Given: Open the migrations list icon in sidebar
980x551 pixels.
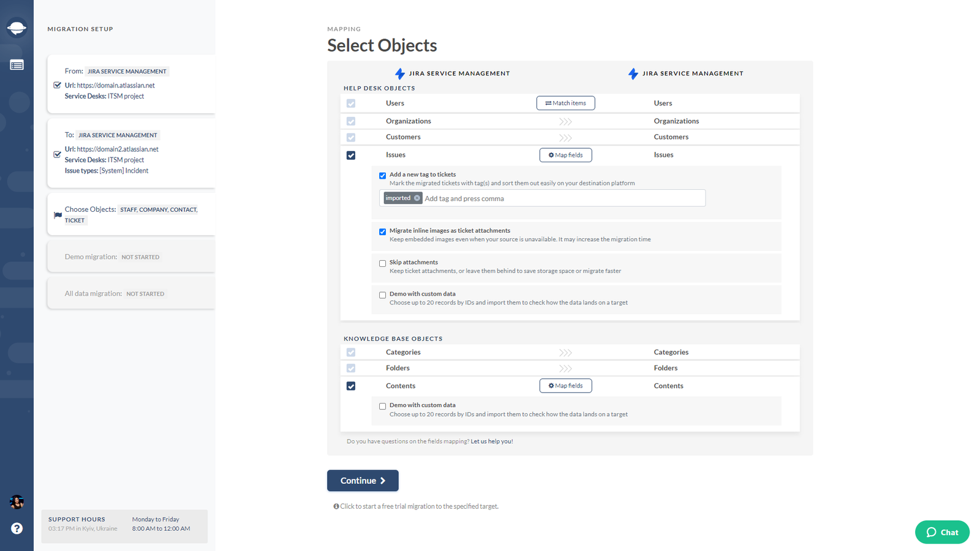Looking at the screenshot, I should coord(17,65).
